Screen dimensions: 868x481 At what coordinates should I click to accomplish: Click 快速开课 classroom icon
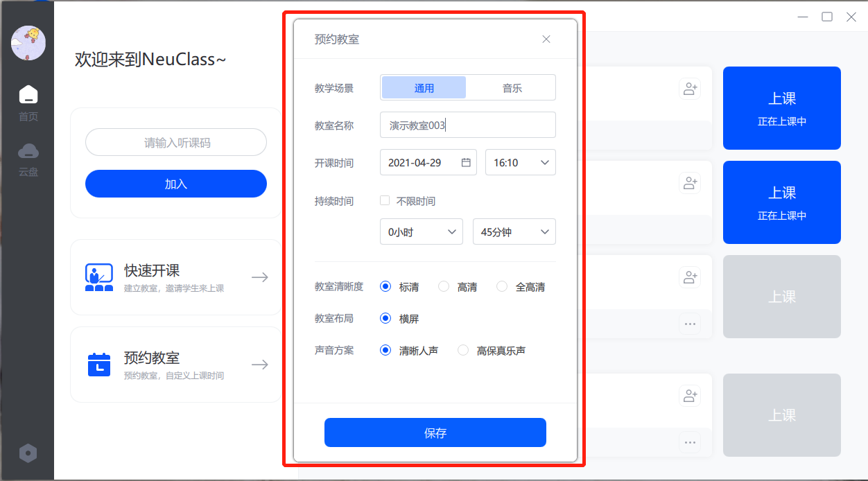coord(99,277)
